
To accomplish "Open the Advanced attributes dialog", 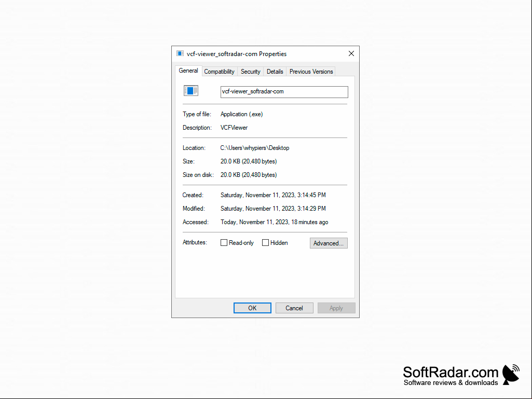I will (329, 243).
